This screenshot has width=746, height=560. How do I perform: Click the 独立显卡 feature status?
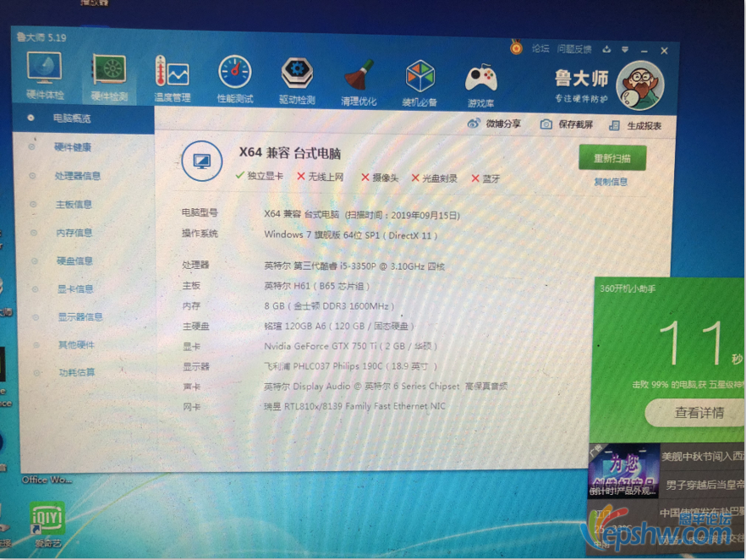click(260, 176)
